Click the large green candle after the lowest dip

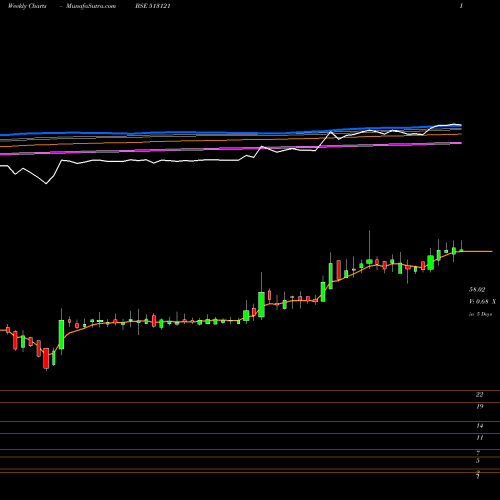pyautogui.click(x=61, y=333)
